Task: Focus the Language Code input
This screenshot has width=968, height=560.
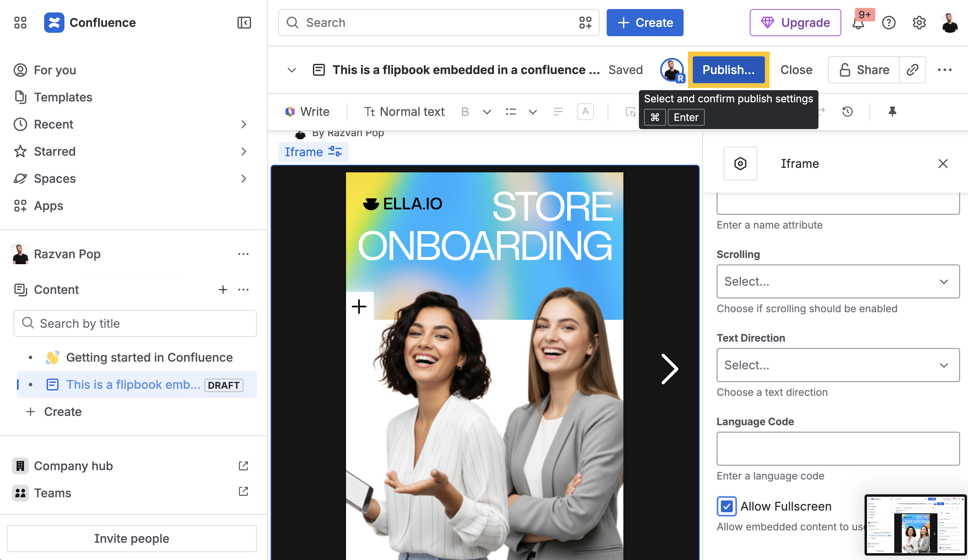Action: tap(838, 449)
